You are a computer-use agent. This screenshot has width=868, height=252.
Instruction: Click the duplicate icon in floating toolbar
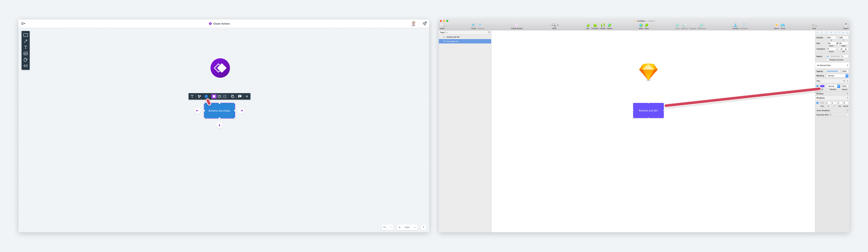233,96
